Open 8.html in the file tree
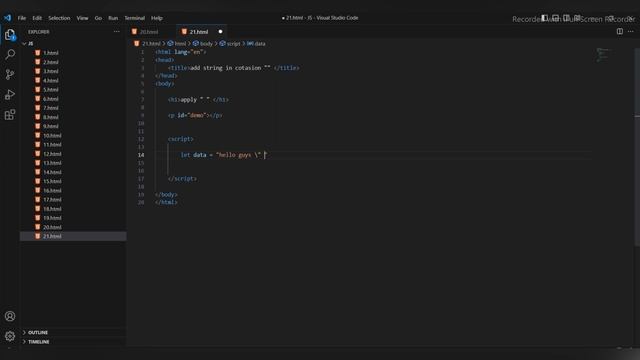The height and width of the screenshot is (360, 640). [x=51, y=117]
